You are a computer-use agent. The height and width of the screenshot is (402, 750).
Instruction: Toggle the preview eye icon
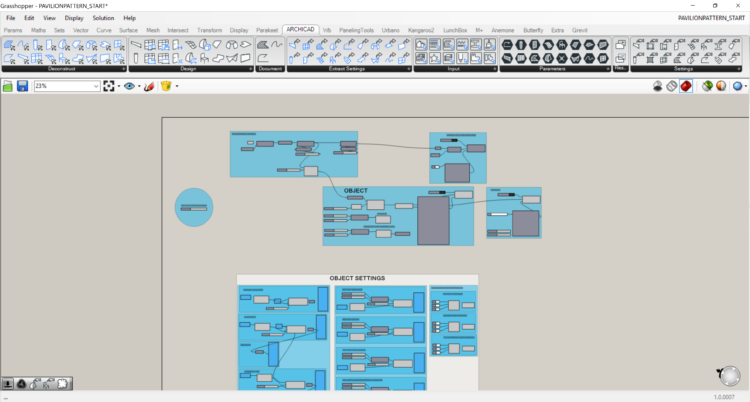(129, 87)
